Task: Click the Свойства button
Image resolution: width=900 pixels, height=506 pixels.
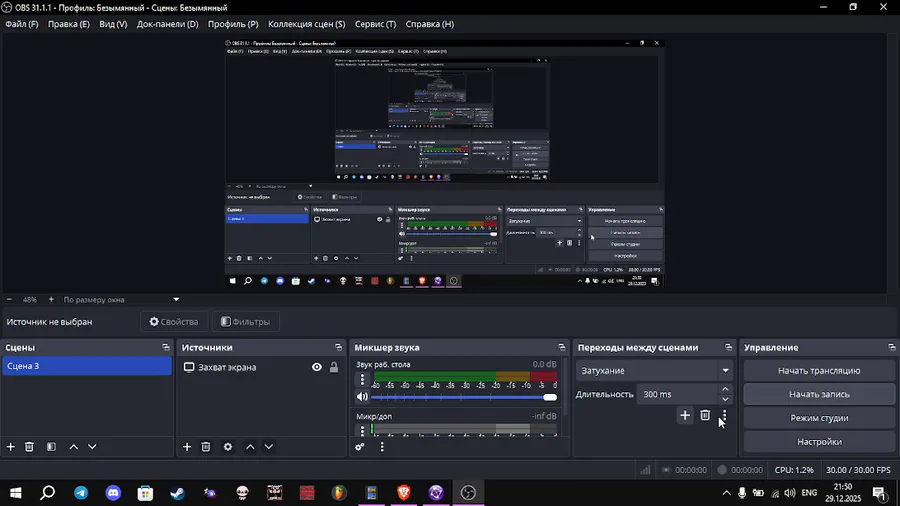Action: pyautogui.click(x=174, y=322)
